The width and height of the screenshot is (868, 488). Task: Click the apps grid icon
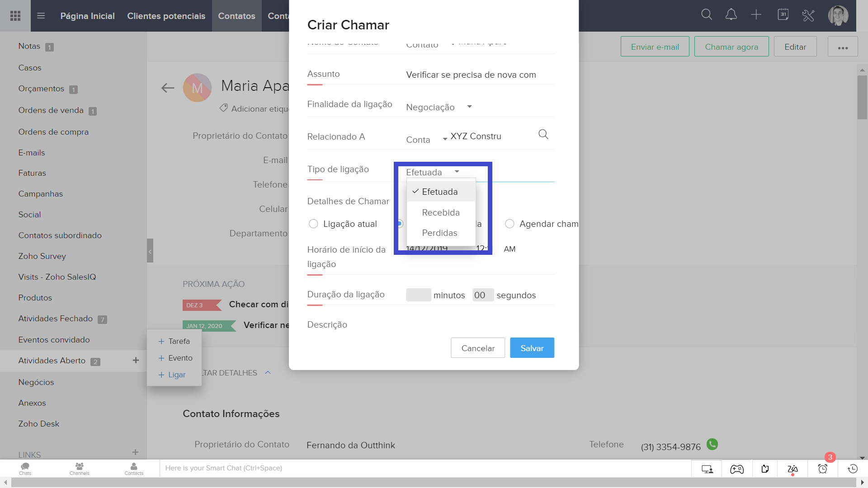coord(15,16)
